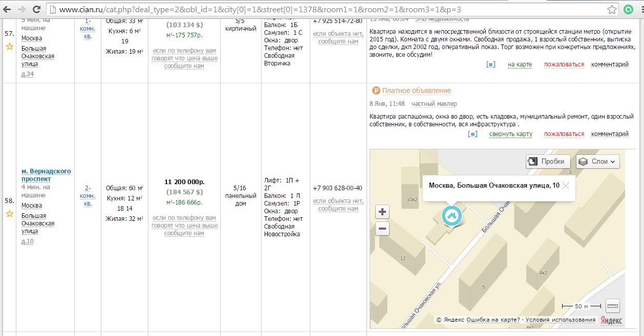The height and width of the screenshot is (336, 644).
Task: Reload the page with refresh icon
Action: 37,9
